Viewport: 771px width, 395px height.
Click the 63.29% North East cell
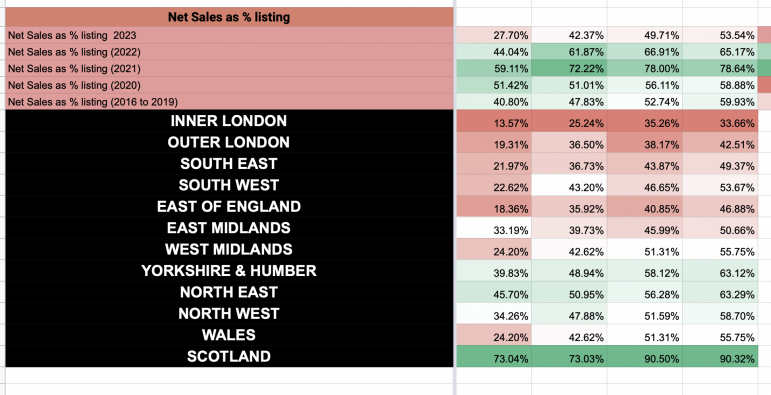coord(720,294)
